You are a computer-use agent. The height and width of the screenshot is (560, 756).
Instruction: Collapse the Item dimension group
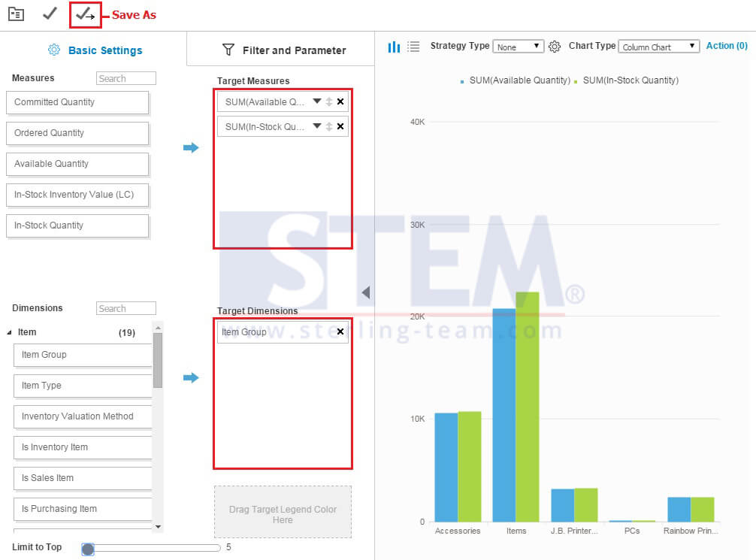(x=9, y=332)
